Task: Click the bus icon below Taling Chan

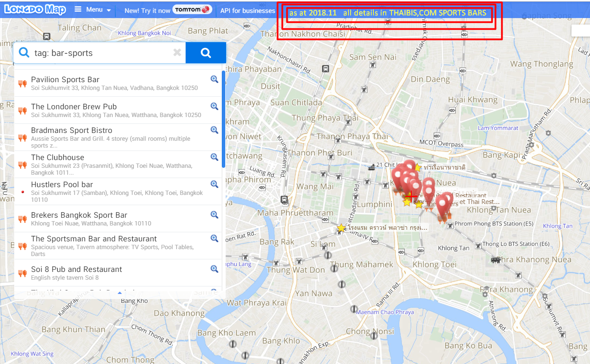Action: 47,37
